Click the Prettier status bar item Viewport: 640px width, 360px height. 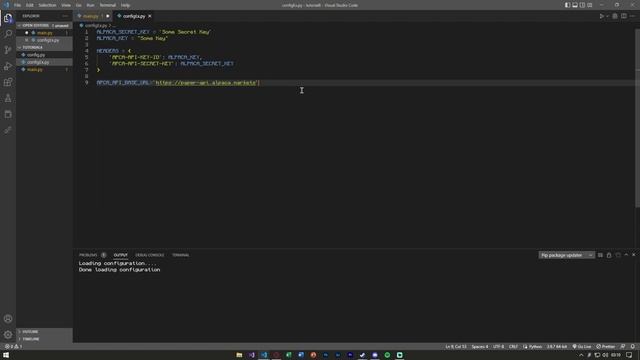[x=605, y=347]
